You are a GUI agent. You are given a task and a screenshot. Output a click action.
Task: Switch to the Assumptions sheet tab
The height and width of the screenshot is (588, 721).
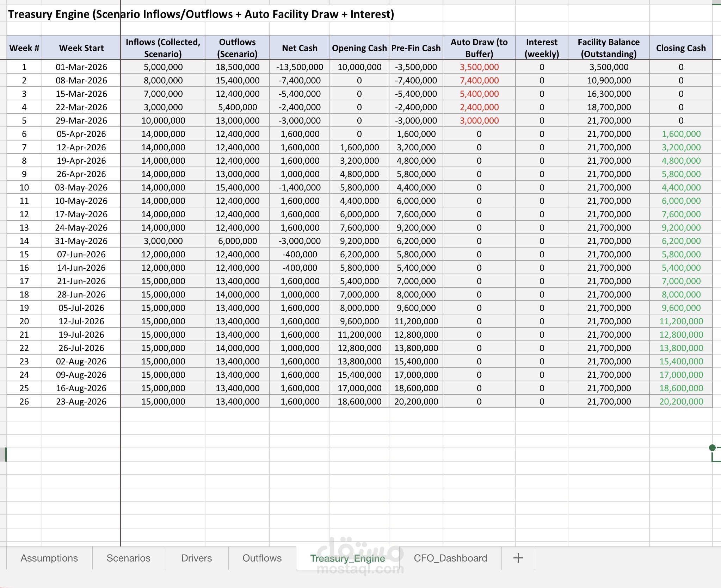[49, 558]
